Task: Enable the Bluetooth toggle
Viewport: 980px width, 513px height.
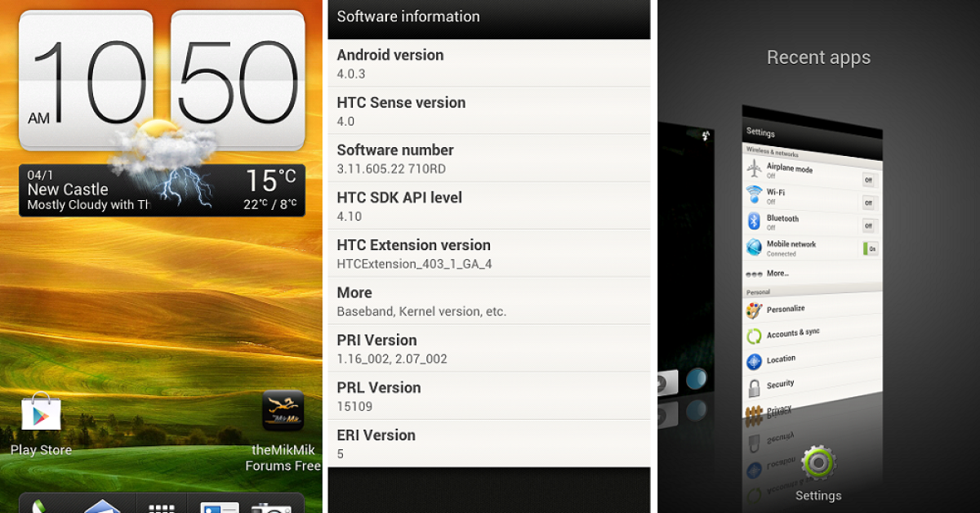Action: (869, 225)
